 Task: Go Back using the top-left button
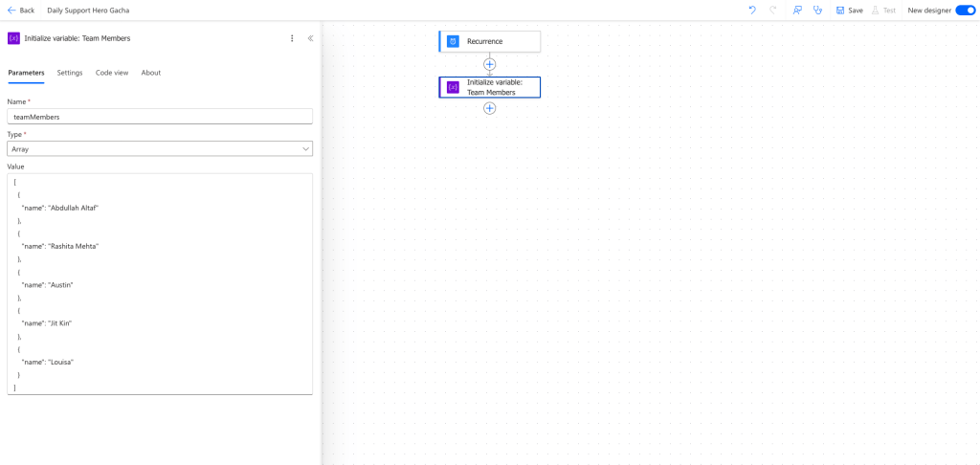(x=21, y=10)
